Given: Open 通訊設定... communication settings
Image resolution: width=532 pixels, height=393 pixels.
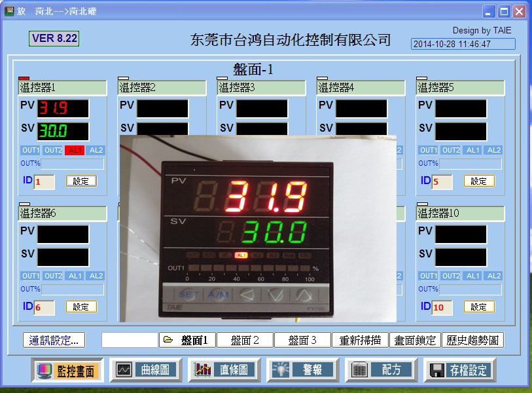Looking at the screenshot, I should click(54, 340).
